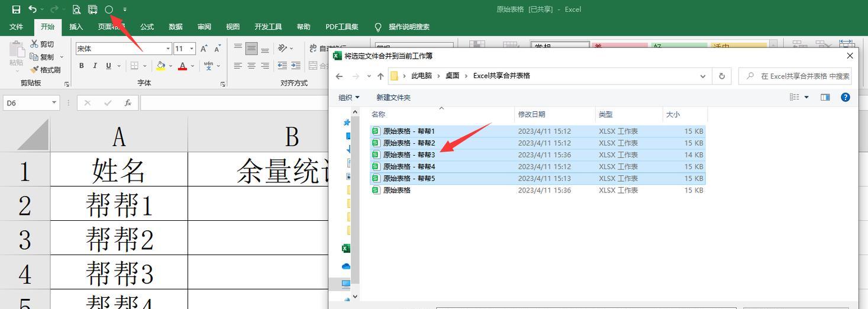Toggle bold formatting
The image size is (868, 309).
82,66
